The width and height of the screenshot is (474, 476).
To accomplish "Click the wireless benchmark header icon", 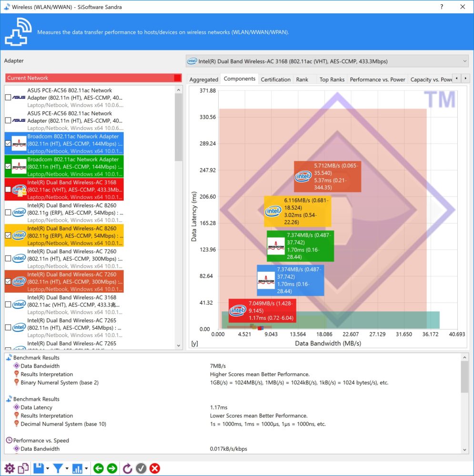I will (x=18, y=32).
